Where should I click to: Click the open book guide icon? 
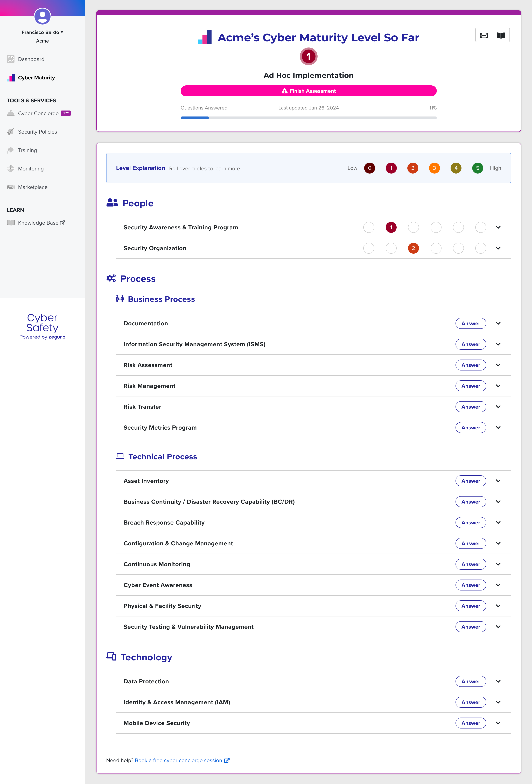(x=501, y=35)
